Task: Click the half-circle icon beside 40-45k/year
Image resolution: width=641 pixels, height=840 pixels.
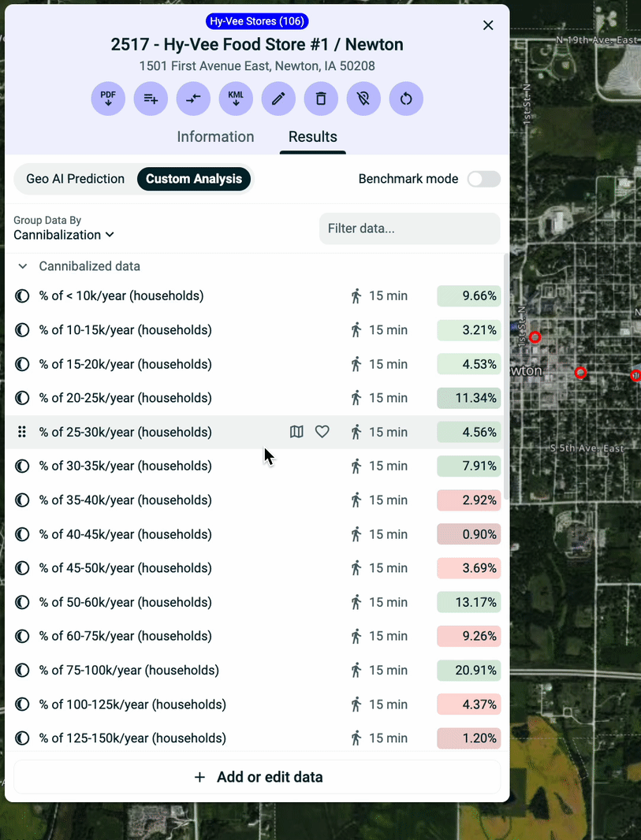Action: (22, 534)
